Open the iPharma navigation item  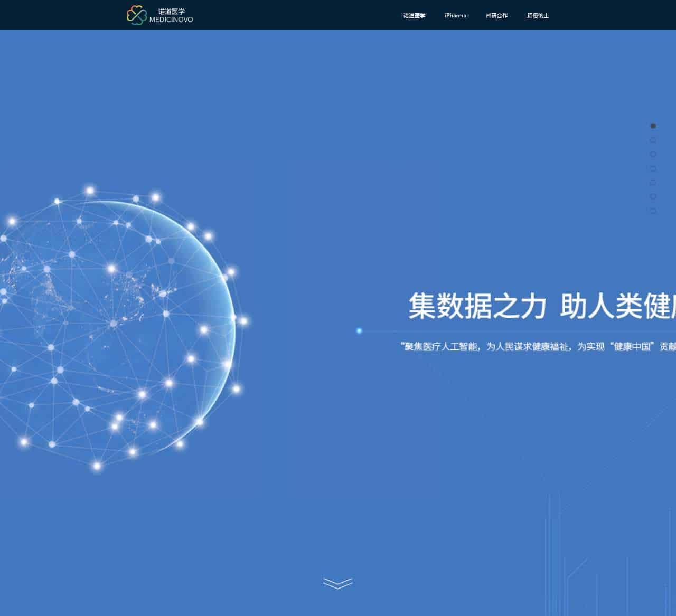[455, 16]
